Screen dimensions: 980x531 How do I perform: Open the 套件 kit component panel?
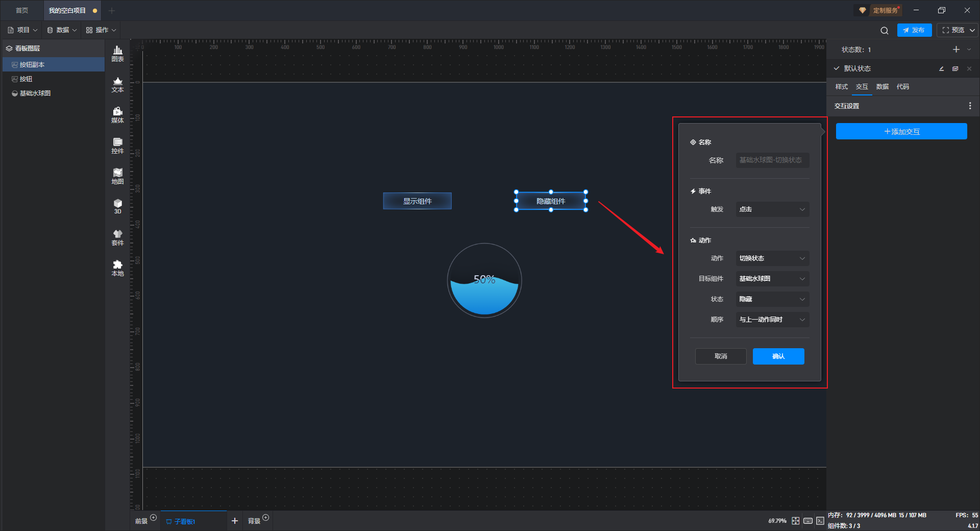117,237
